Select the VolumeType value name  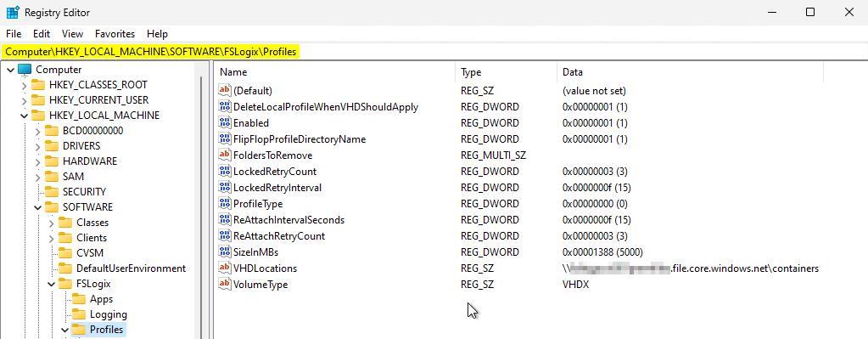(260, 284)
